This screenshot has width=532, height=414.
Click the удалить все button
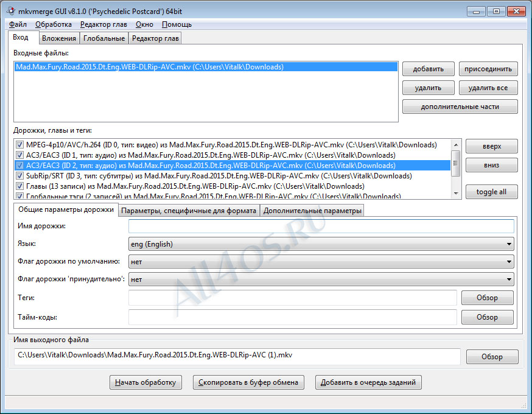[x=488, y=88]
